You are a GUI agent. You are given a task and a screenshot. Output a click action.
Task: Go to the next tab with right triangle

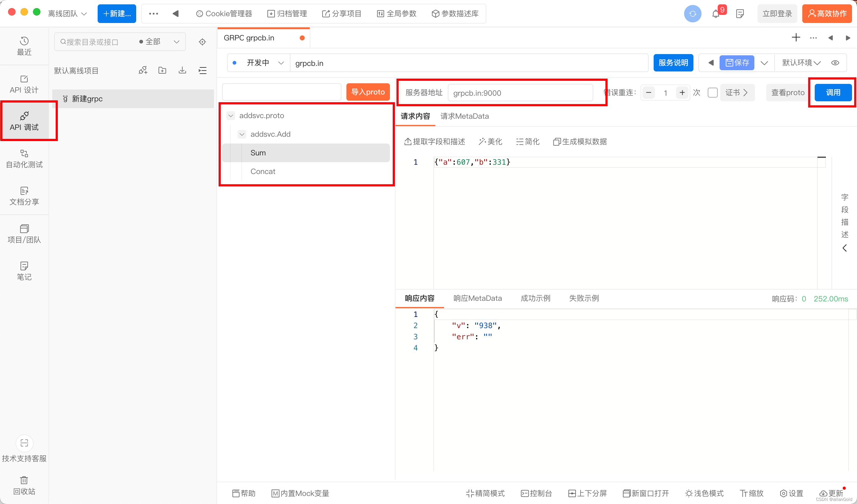click(x=848, y=38)
